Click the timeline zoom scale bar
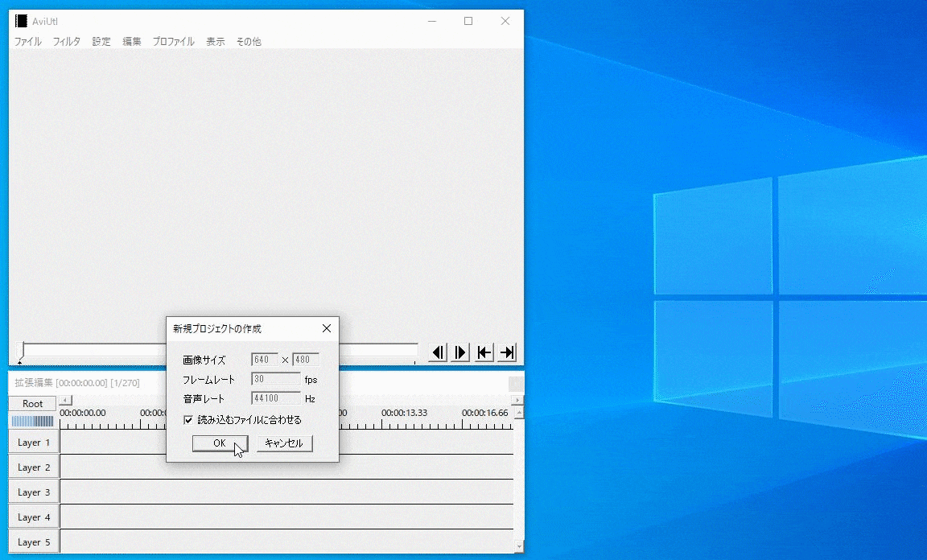 coord(32,421)
